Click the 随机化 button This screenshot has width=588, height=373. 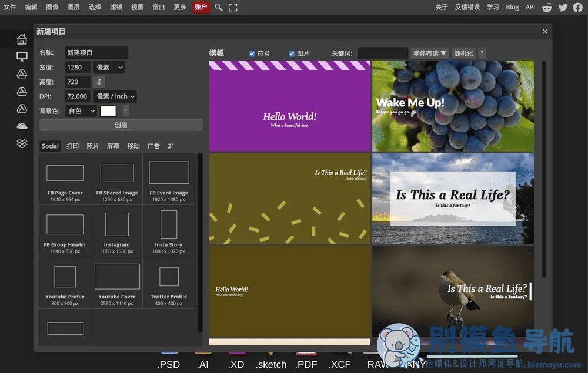[463, 53]
